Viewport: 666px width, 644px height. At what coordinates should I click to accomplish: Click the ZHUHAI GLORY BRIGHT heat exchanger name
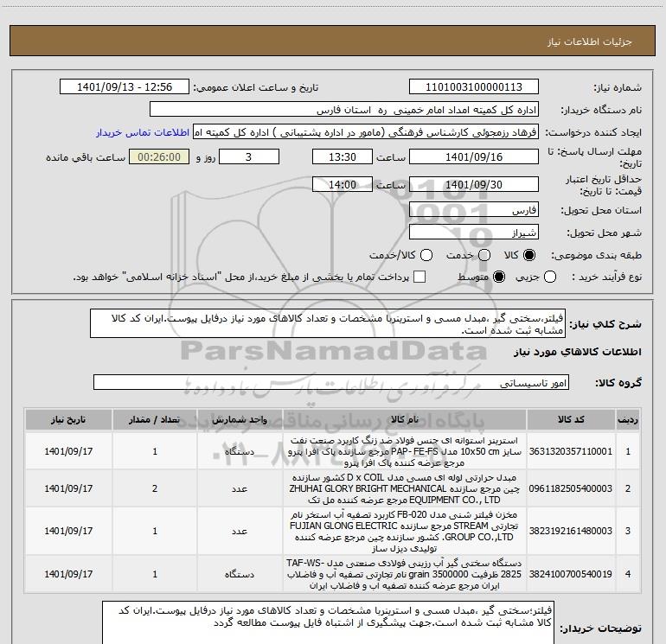coord(405,488)
